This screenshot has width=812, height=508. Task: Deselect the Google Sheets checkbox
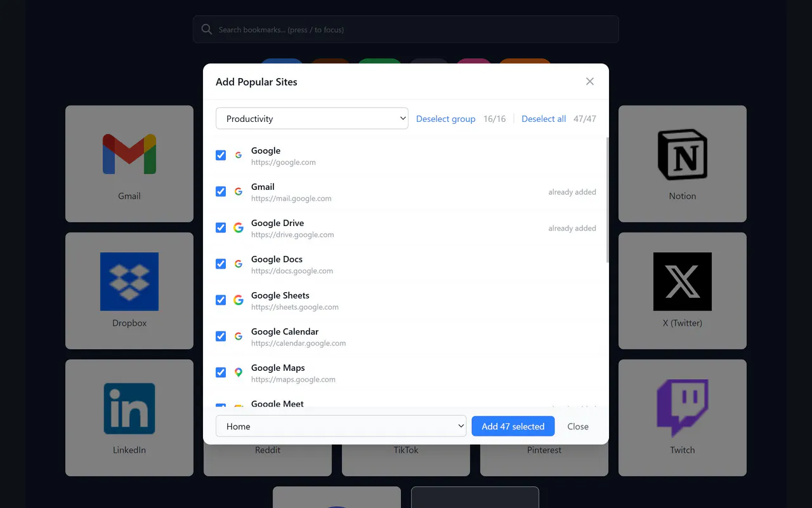[x=221, y=300]
